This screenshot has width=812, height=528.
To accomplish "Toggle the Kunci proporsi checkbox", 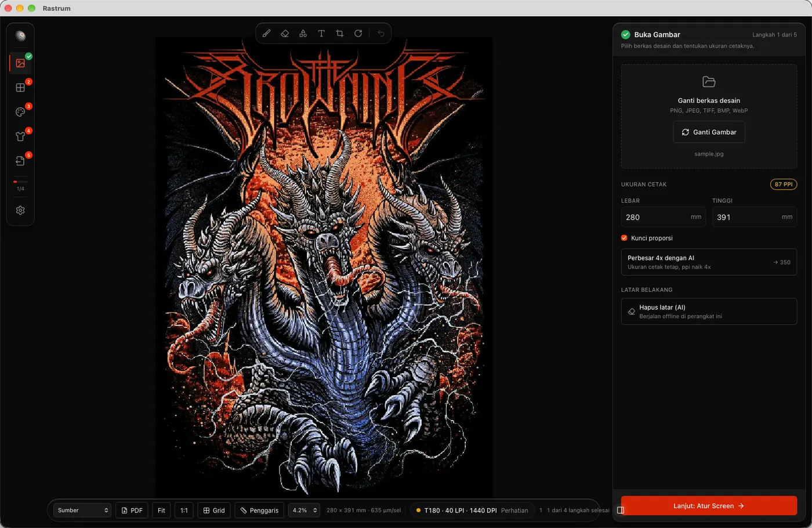I will (x=624, y=238).
